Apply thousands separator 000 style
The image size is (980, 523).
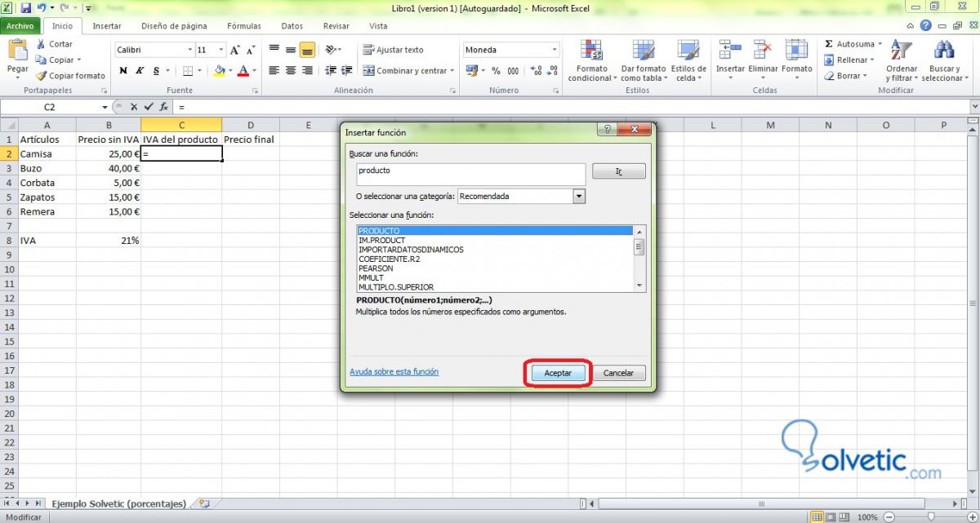(513, 71)
